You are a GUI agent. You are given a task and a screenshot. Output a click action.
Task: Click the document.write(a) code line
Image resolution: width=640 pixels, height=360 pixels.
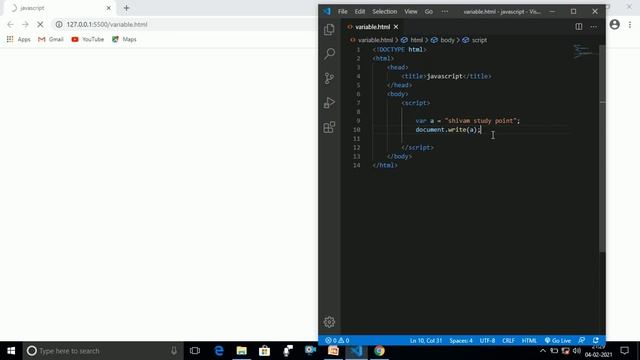click(x=448, y=130)
